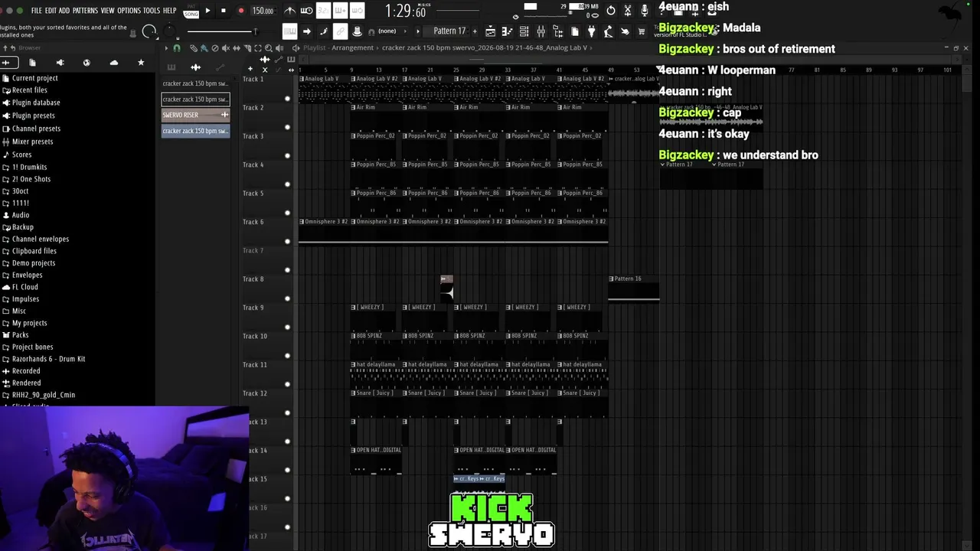Select the playlist playback speaker tool
The image size is (980, 551).
point(279,48)
